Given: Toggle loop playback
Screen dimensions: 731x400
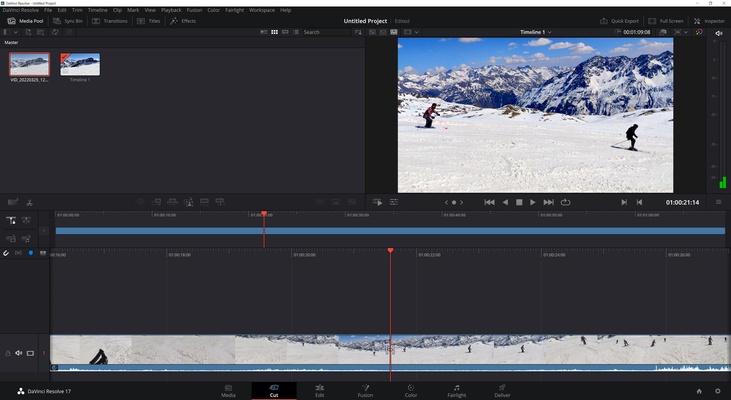Looking at the screenshot, I should click(x=565, y=202).
